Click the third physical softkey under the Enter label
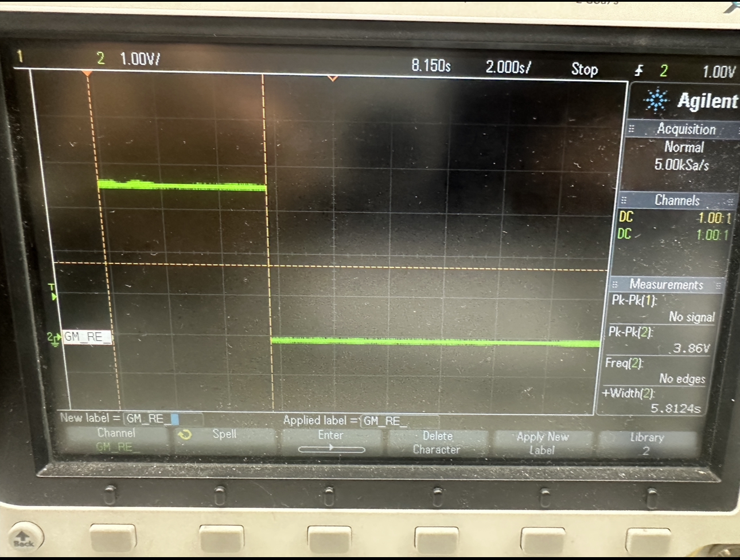The image size is (740, 560). click(x=329, y=540)
